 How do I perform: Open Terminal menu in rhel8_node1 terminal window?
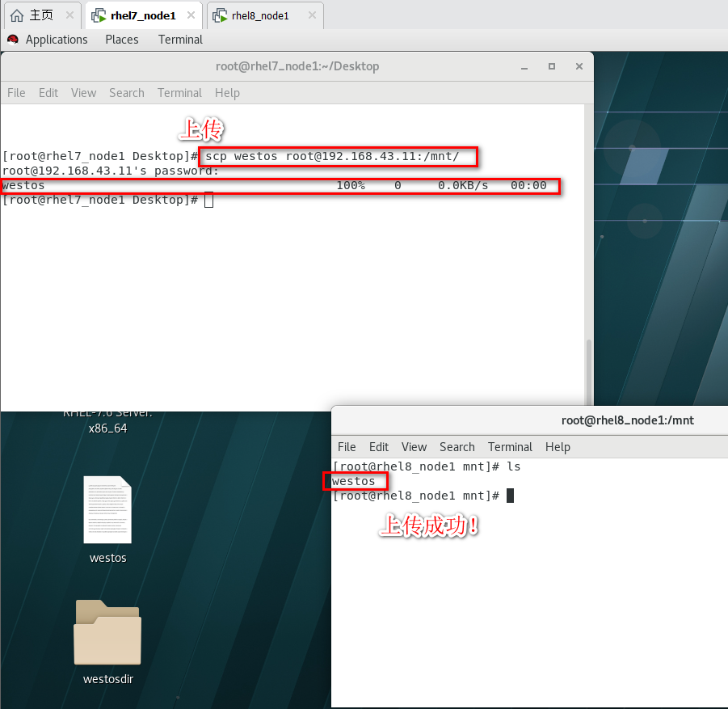tap(511, 447)
